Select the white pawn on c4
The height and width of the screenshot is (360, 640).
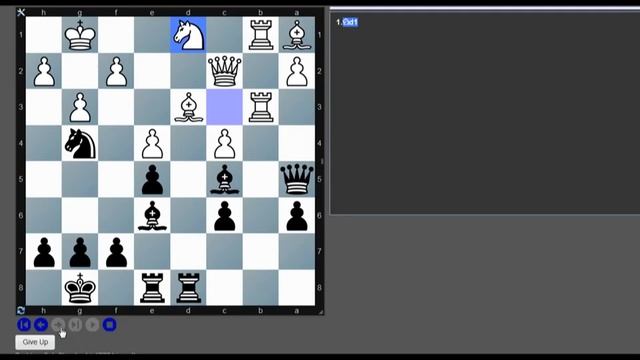(224, 143)
